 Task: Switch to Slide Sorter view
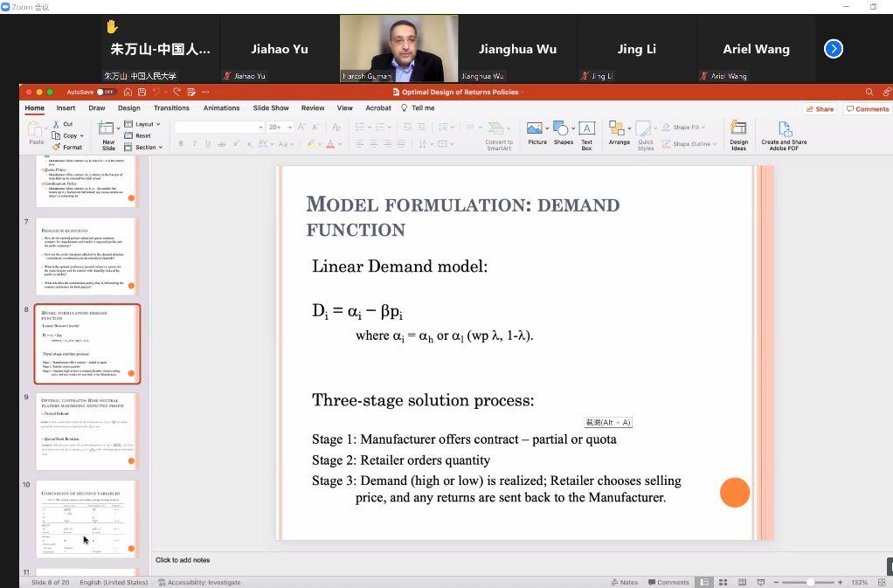722,582
